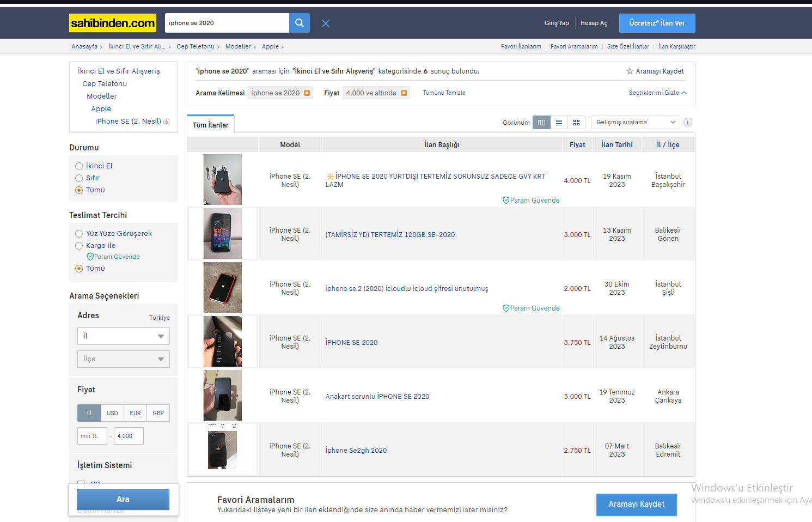Open Size Özel İlanlar

[628, 46]
